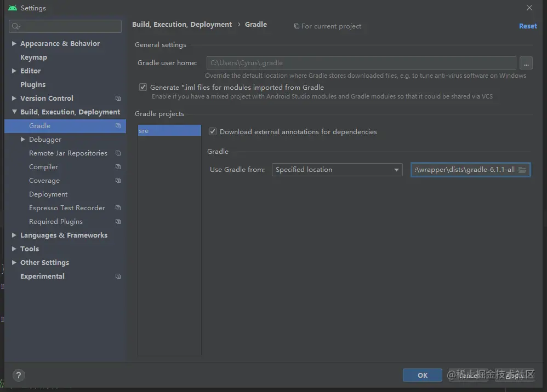This screenshot has width=547, height=392.
Task: Click project-level icon beside Experimental
Action: 118,276
